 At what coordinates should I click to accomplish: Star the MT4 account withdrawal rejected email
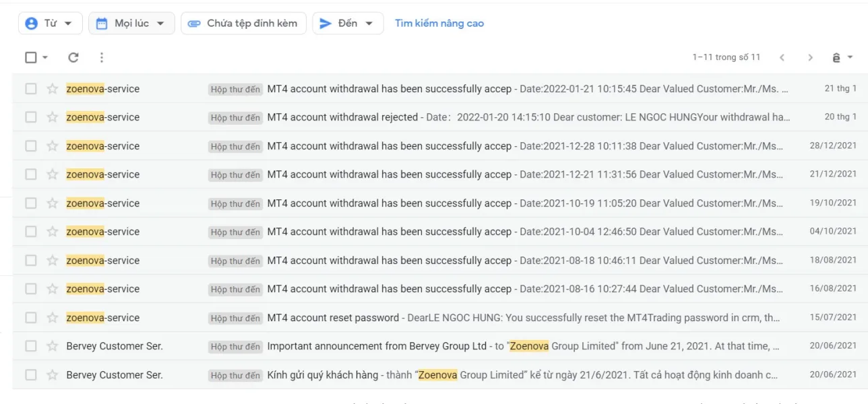[x=52, y=117]
